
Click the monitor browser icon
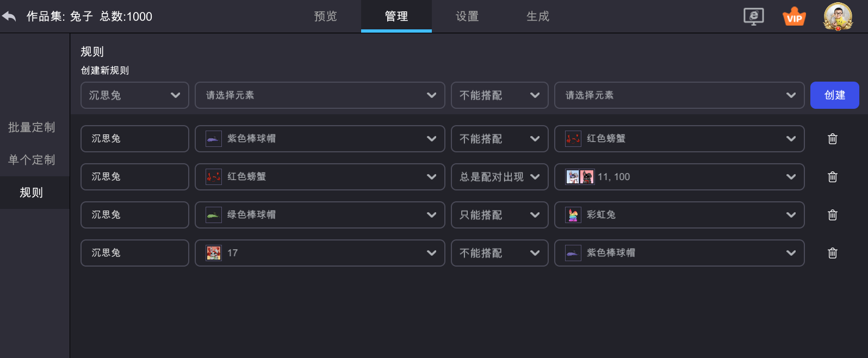[754, 16]
